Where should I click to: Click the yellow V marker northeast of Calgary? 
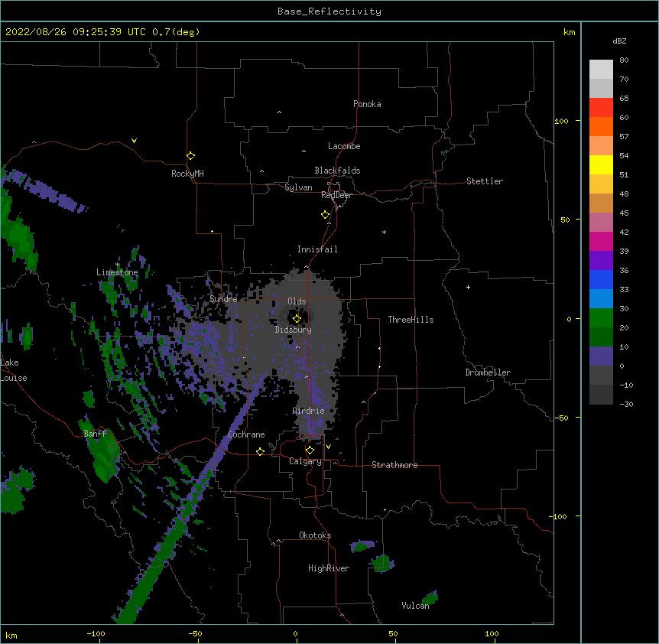[x=328, y=447]
